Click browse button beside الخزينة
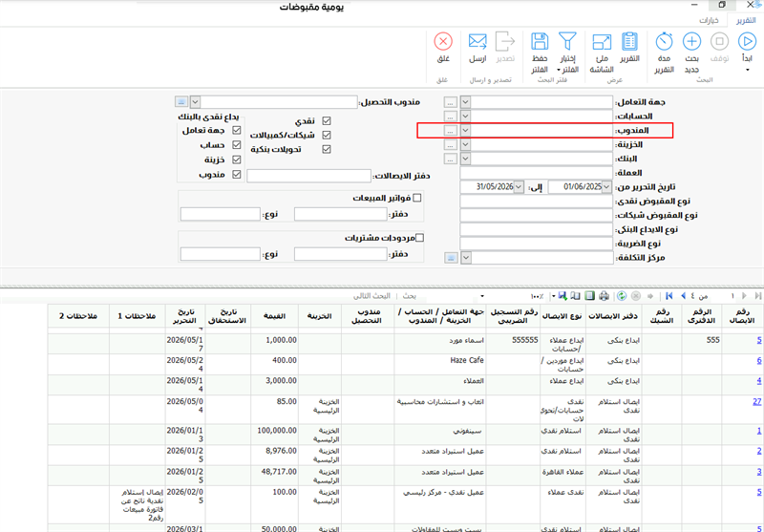This screenshot has width=764, height=532. tap(450, 144)
